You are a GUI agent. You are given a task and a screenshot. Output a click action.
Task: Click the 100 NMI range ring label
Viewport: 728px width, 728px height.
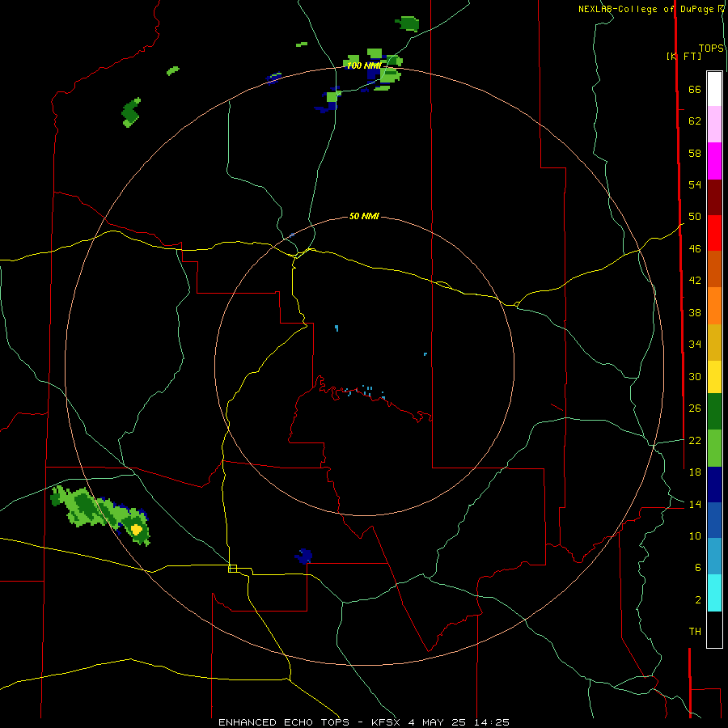pos(364,66)
